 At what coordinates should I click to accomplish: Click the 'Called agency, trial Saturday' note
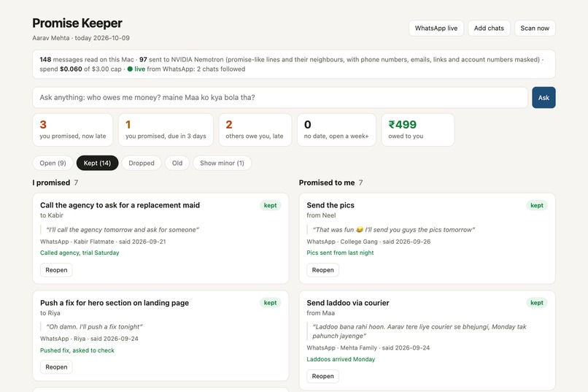[x=80, y=253]
